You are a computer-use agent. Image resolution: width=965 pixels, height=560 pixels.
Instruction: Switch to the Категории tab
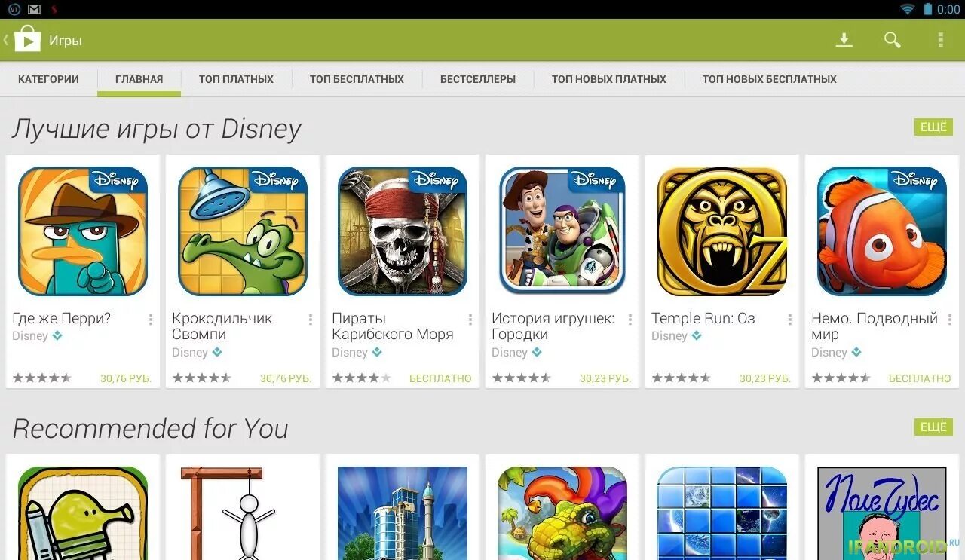click(x=48, y=79)
